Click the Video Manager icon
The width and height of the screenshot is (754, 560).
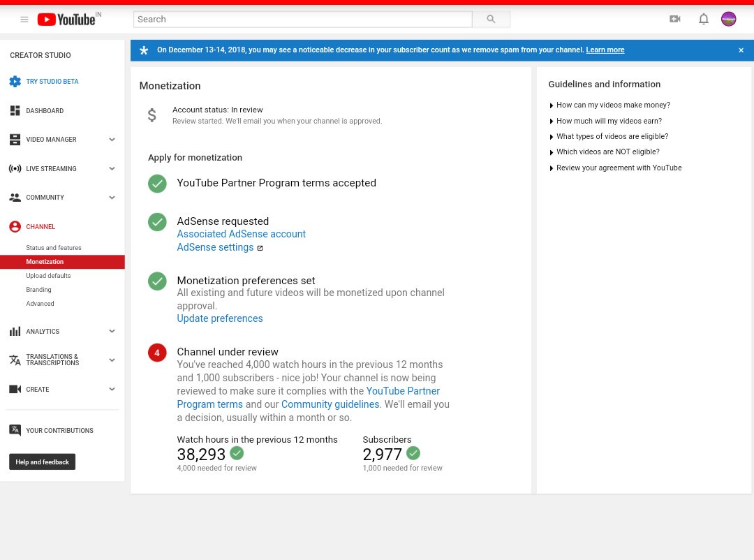click(15, 140)
